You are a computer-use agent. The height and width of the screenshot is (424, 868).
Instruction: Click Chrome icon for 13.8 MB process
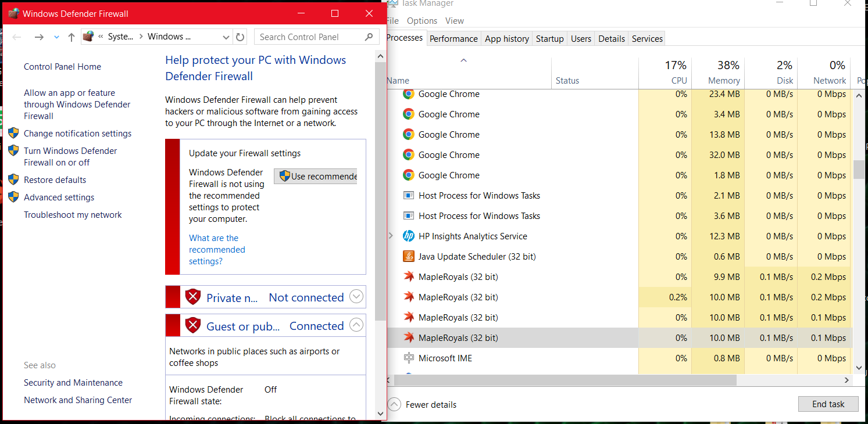tap(409, 134)
